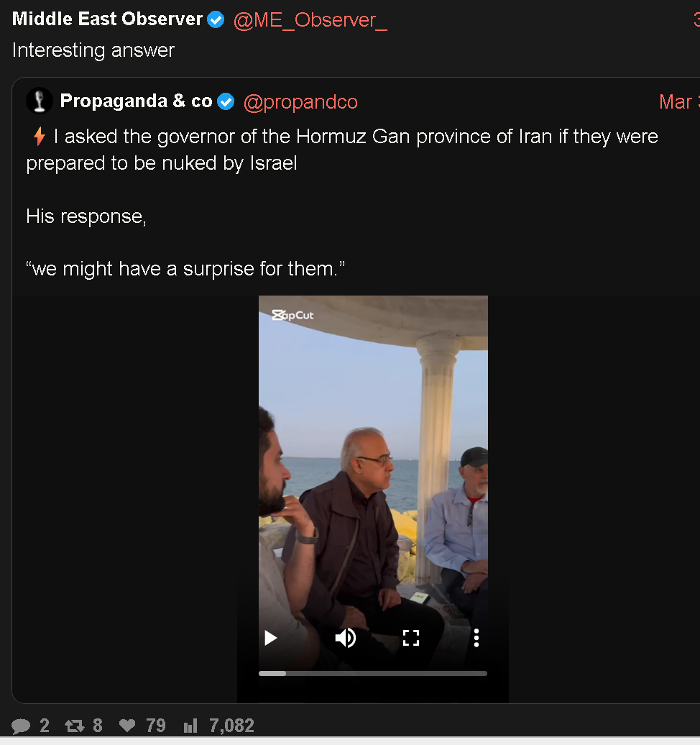The width and height of the screenshot is (700, 745).
Task: Open @propandco handle link
Action: coord(300,102)
